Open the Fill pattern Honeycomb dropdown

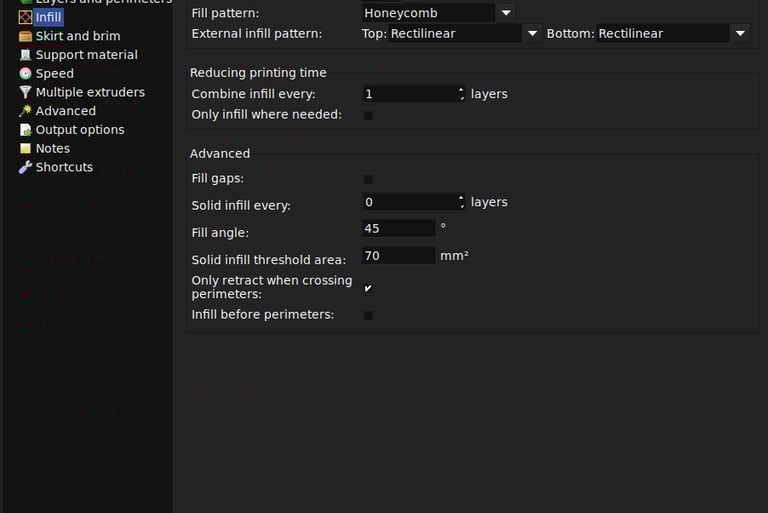(506, 13)
